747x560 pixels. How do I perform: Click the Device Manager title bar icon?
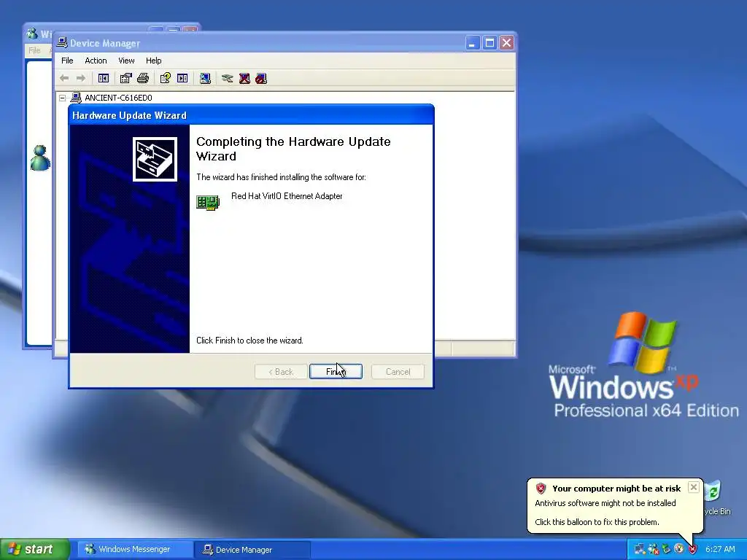tap(62, 43)
